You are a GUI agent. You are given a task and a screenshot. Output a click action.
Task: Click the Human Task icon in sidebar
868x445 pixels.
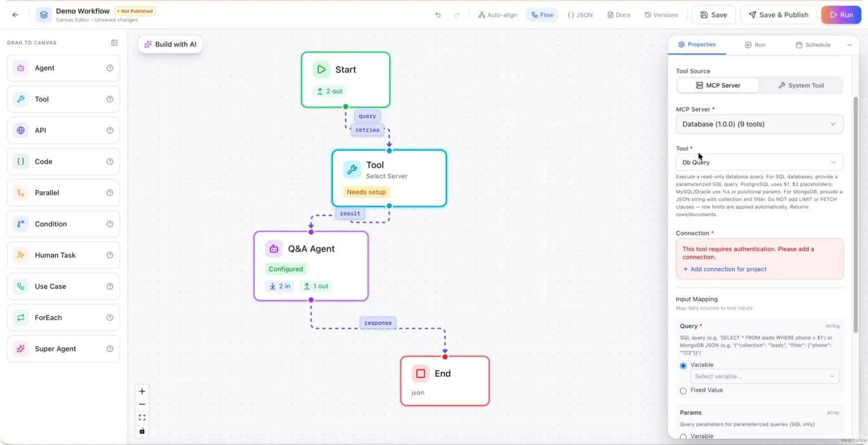click(21, 255)
